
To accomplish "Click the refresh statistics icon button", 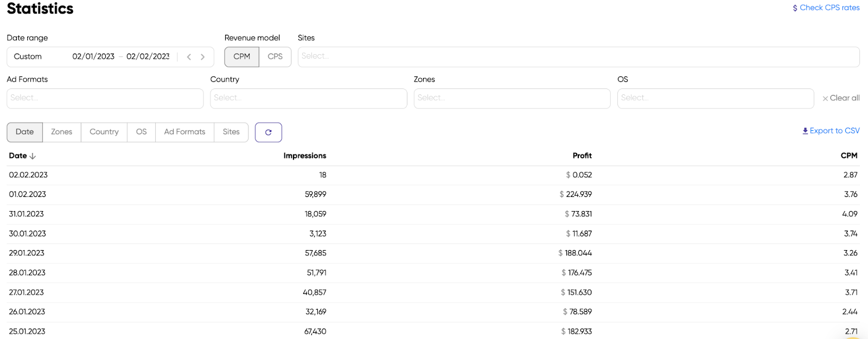I will point(268,132).
